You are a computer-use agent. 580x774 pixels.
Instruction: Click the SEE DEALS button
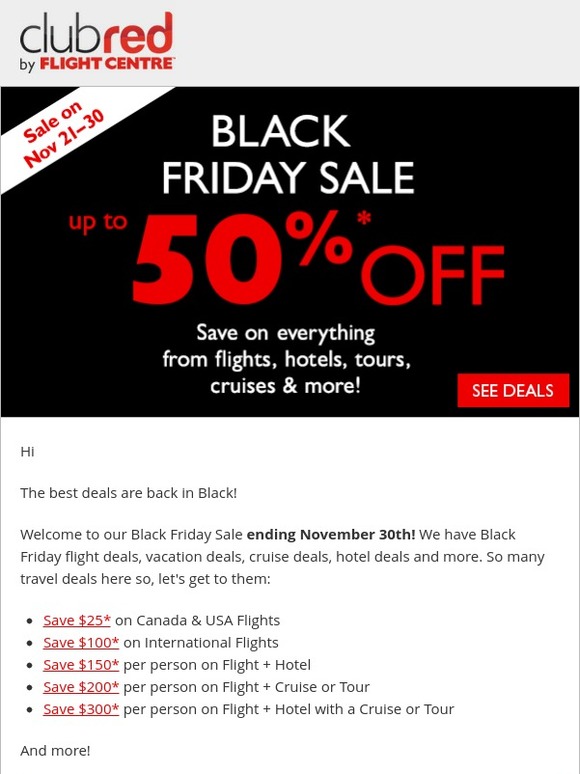(513, 390)
